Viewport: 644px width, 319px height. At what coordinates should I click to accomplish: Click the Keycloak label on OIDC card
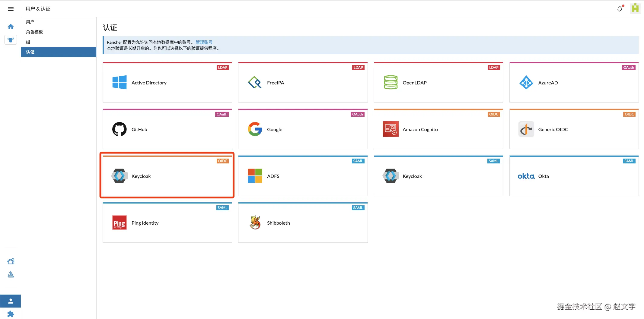coord(141,176)
